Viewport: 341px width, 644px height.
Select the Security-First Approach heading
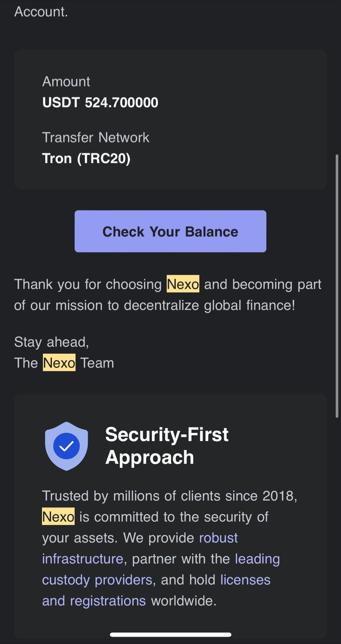[167, 446]
